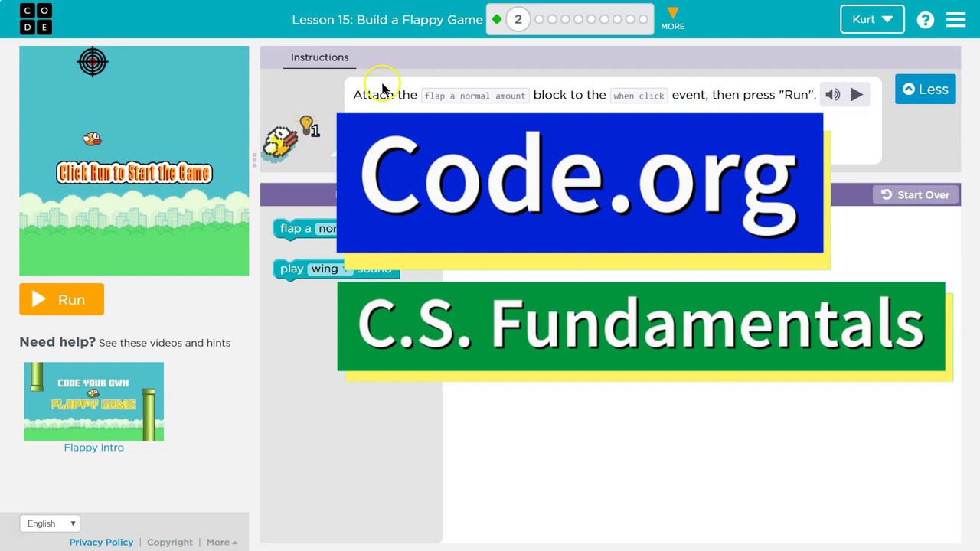This screenshot has height=551, width=980.
Task: Click the 'when click' code label in instructions
Action: point(639,96)
